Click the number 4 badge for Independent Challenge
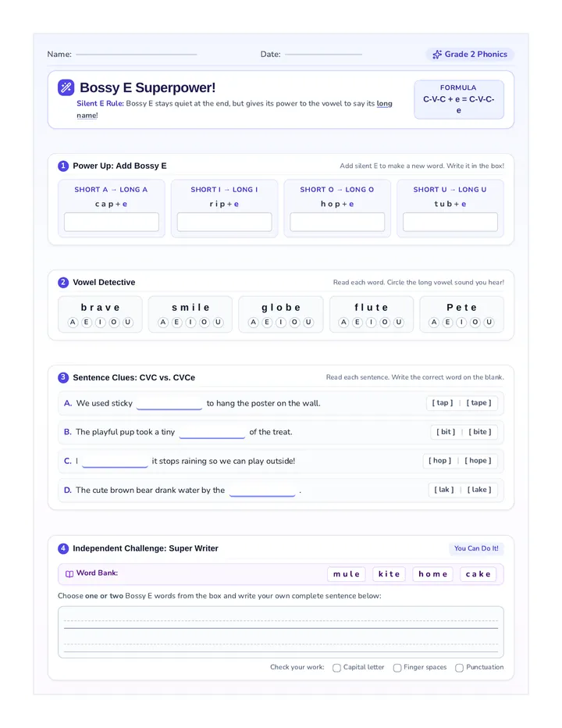This screenshot has height=728, width=562. 63,548
